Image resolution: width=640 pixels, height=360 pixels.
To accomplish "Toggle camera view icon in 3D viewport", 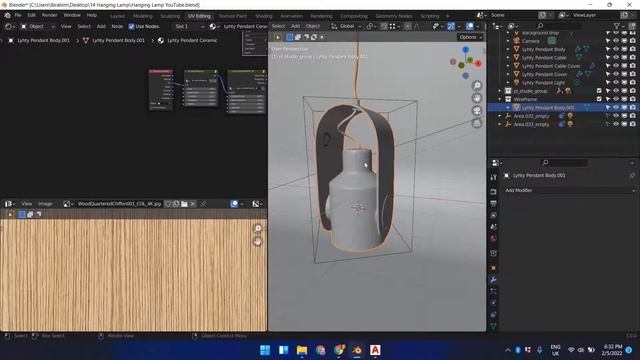I will point(477,111).
